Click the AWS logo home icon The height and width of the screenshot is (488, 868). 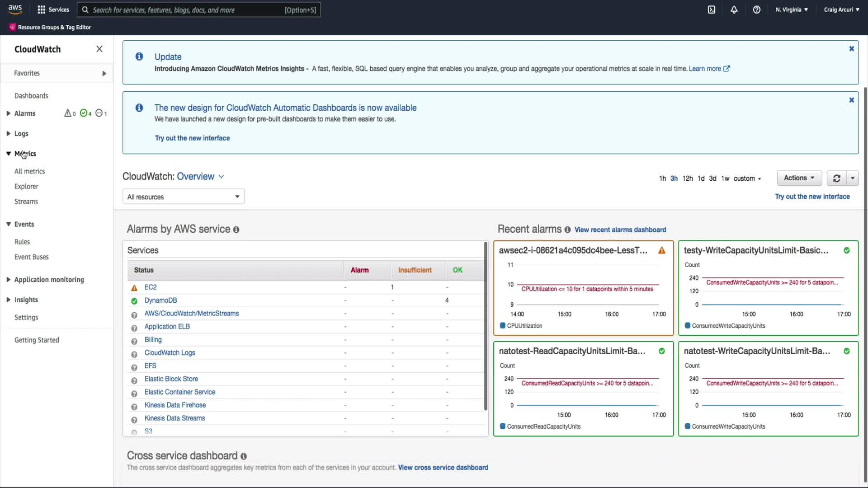pos(15,9)
